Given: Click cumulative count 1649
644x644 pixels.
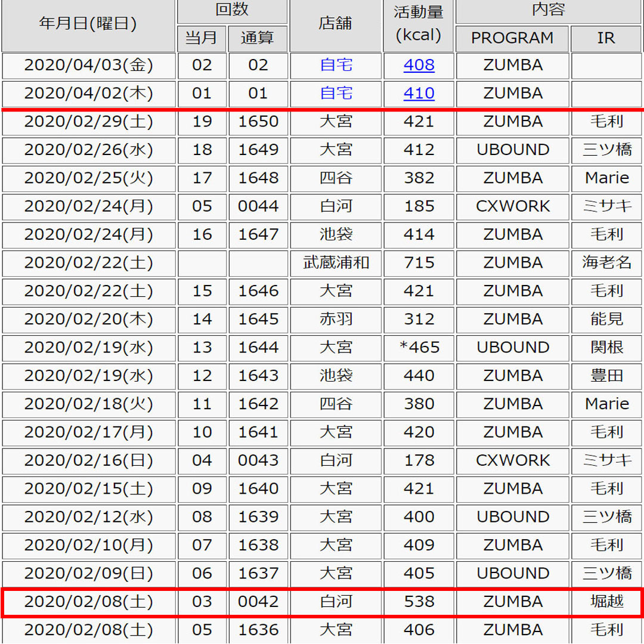Looking at the screenshot, I should 258,150.
